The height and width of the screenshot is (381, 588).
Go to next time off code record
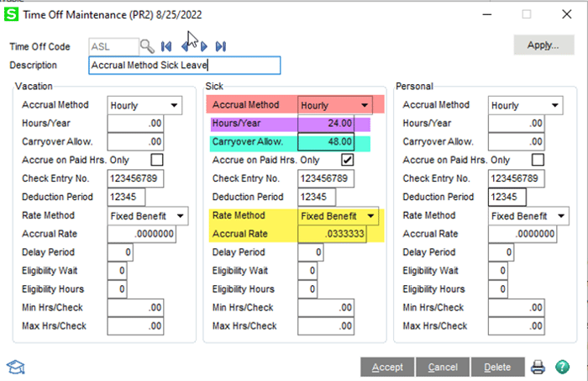202,46
